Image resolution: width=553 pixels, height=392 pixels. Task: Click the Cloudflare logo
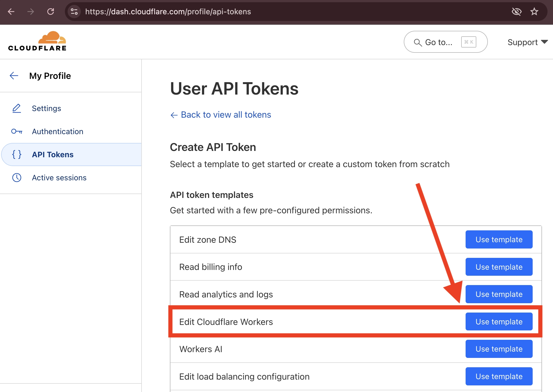coord(37,41)
